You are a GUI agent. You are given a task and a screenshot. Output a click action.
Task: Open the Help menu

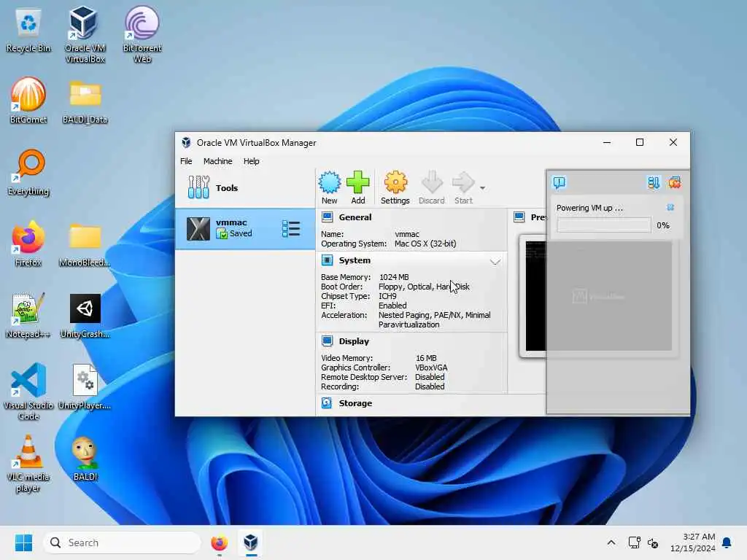tap(252, 161)
